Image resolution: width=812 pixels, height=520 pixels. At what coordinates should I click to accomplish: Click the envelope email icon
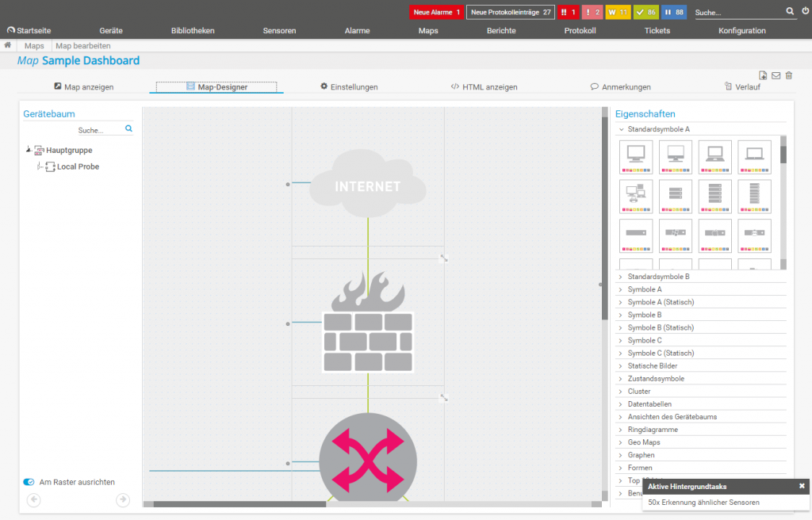776,75
